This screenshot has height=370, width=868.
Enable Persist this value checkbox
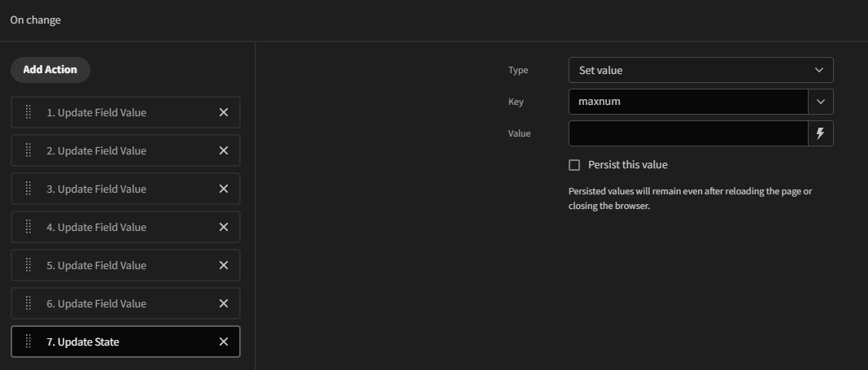pos(574,165)
